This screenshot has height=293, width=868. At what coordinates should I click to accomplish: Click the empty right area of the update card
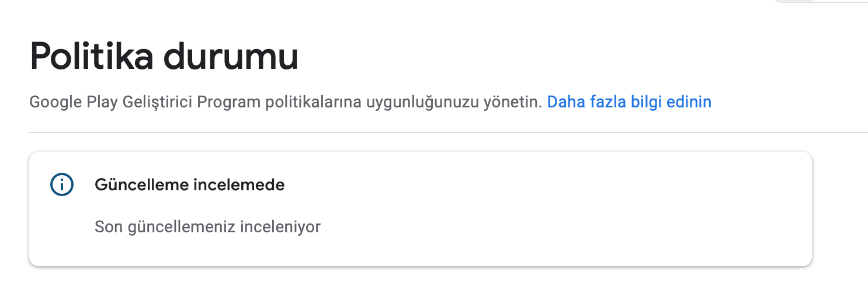pyautogui.click(x=584, y=209)
